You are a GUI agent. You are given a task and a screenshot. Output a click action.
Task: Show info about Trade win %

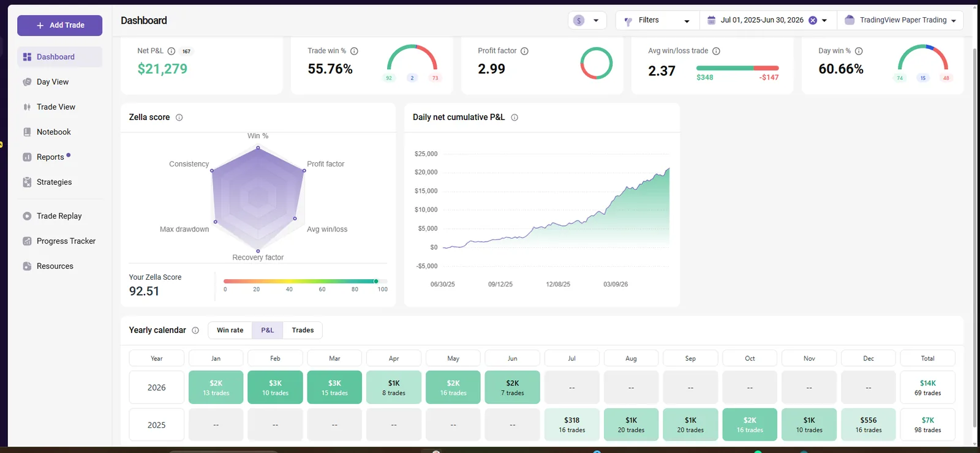354,51
